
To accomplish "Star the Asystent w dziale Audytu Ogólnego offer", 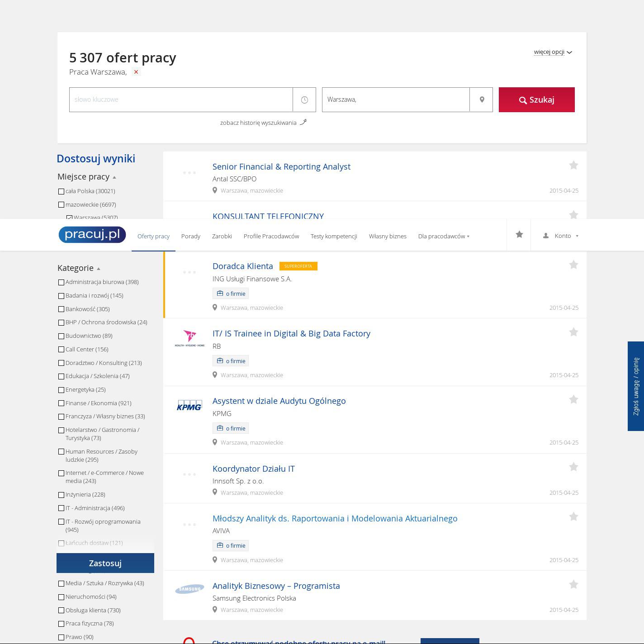I will (x=573, y=400).
